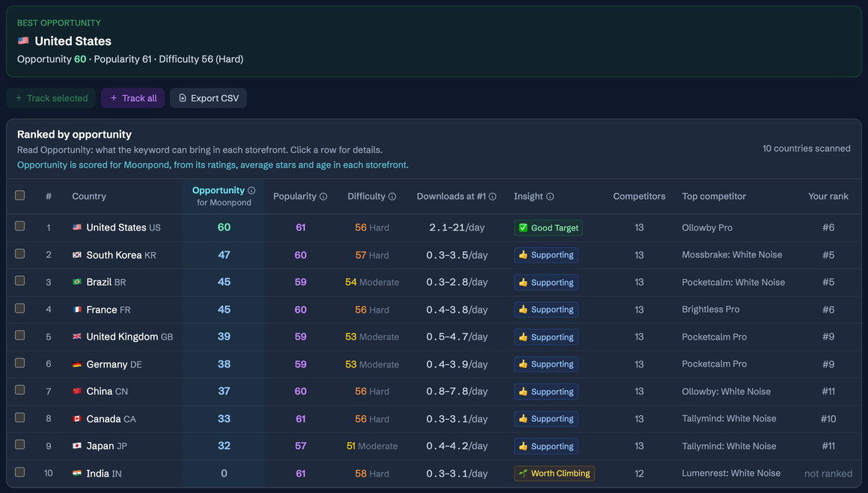This screenshot has width=868, height=493.
Task: Click Japan's difficulty 51 Moderate
Action: (372, 446)
